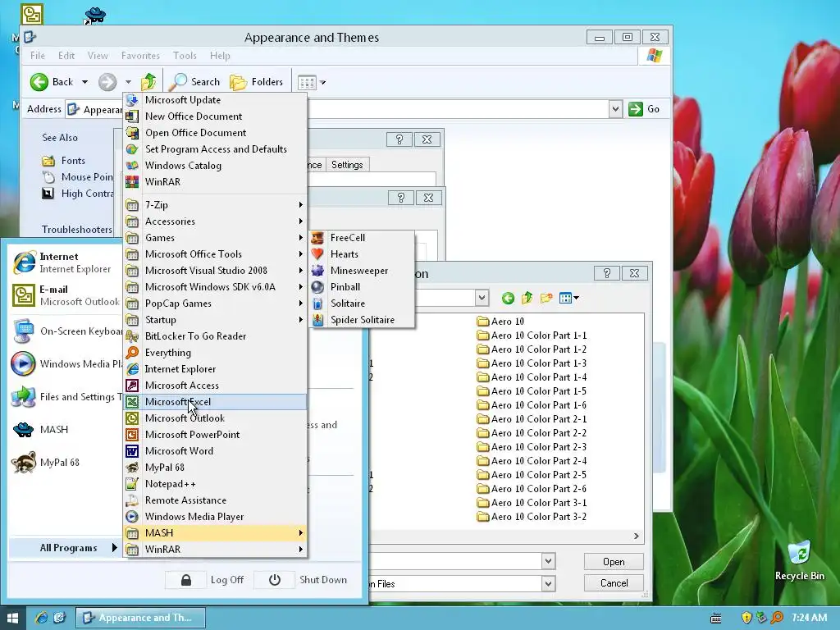Select folder Aero 10 Color Part 3-2
This screenshot has width=840, height=630.
pos(532,517)
